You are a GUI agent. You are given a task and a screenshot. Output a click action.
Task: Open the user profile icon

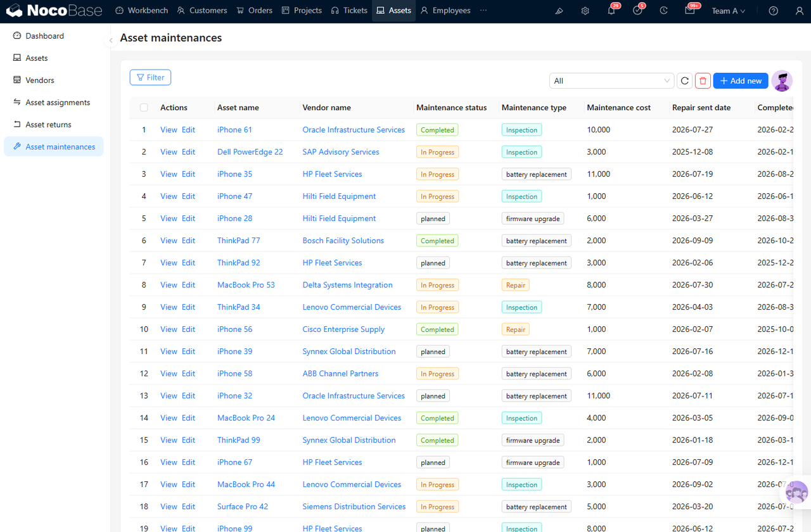[x=799, y=11]
